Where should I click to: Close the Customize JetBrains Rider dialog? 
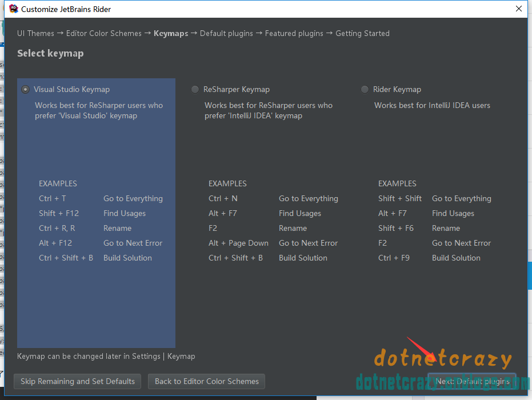519,9
